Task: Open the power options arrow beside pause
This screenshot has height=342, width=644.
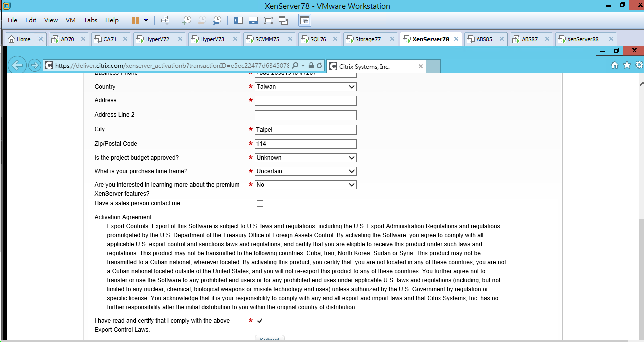Action: click(146, 20)
